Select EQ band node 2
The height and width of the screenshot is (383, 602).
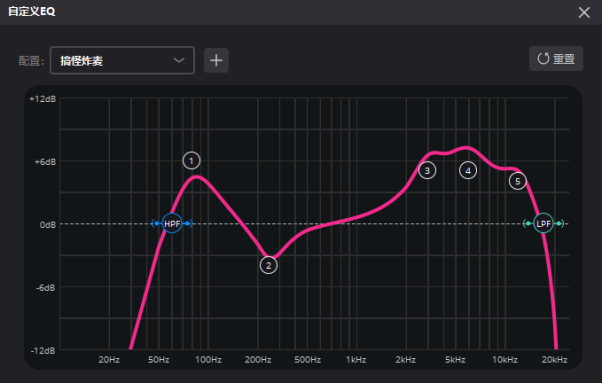(x=268, y=265)
